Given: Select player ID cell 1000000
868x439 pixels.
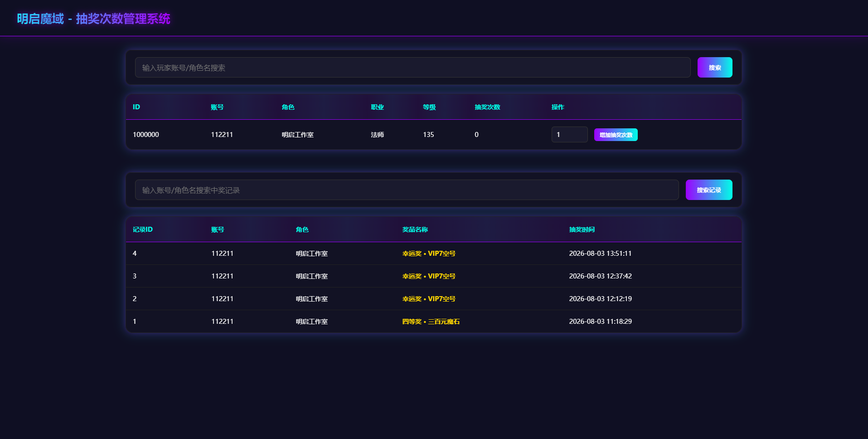Looking at the screenshot, I should coord(146,135).
